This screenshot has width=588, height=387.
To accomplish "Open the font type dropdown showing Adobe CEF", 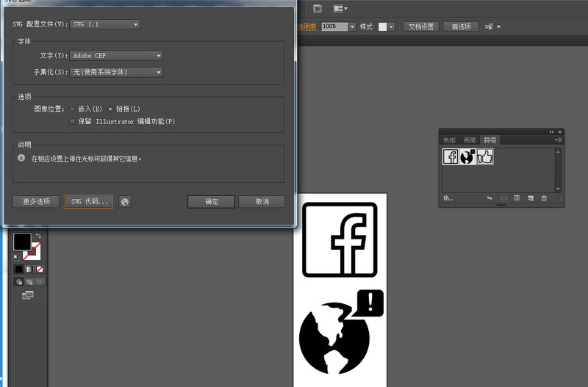I will click(116, 56).
